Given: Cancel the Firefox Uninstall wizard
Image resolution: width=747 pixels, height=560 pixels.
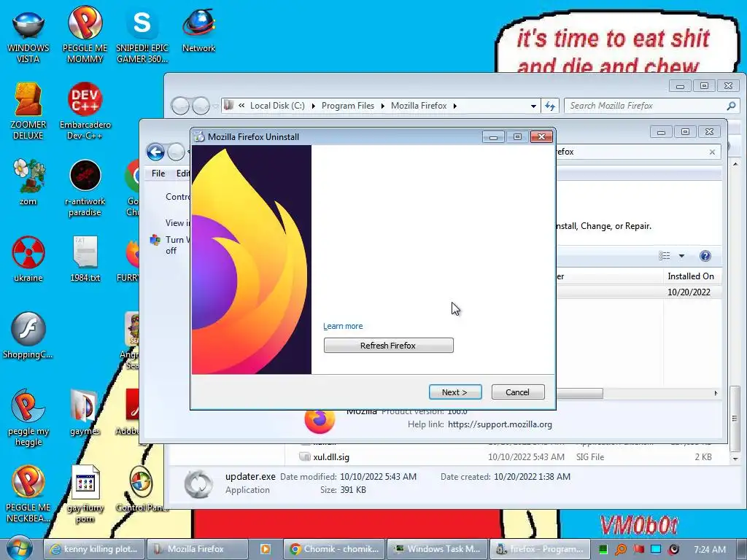Looking at the screenshot, I should tap(517, 392).
